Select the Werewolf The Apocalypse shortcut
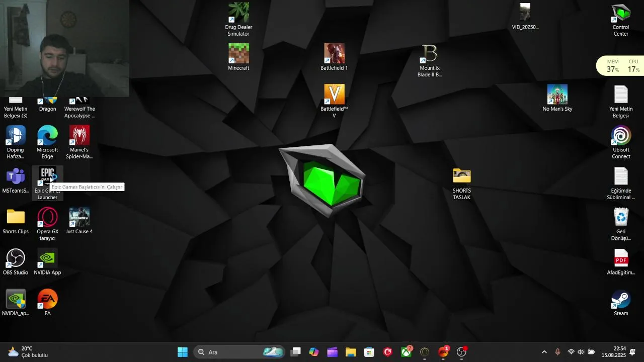644x362 pixels. (79, 108)
